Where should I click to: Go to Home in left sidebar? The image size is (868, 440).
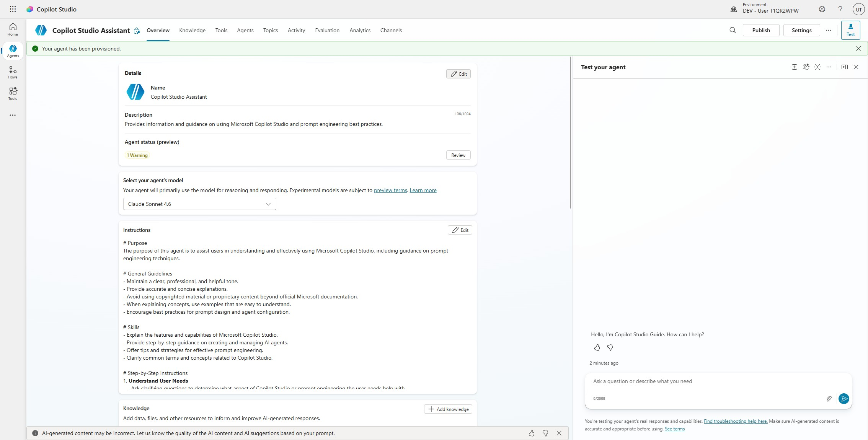(x=13, y=29)
